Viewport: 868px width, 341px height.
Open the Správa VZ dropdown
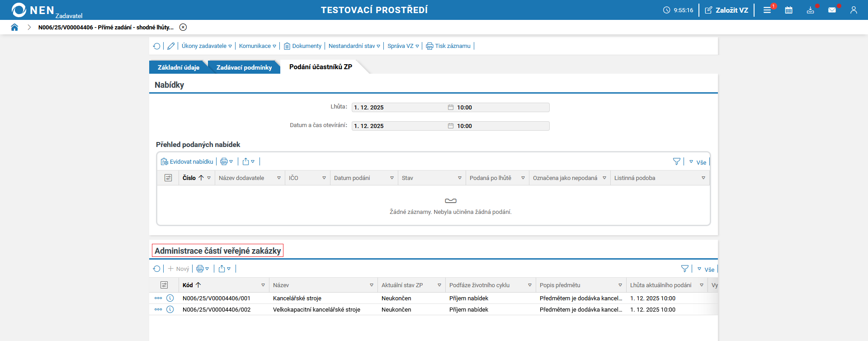tap(403, 46)
